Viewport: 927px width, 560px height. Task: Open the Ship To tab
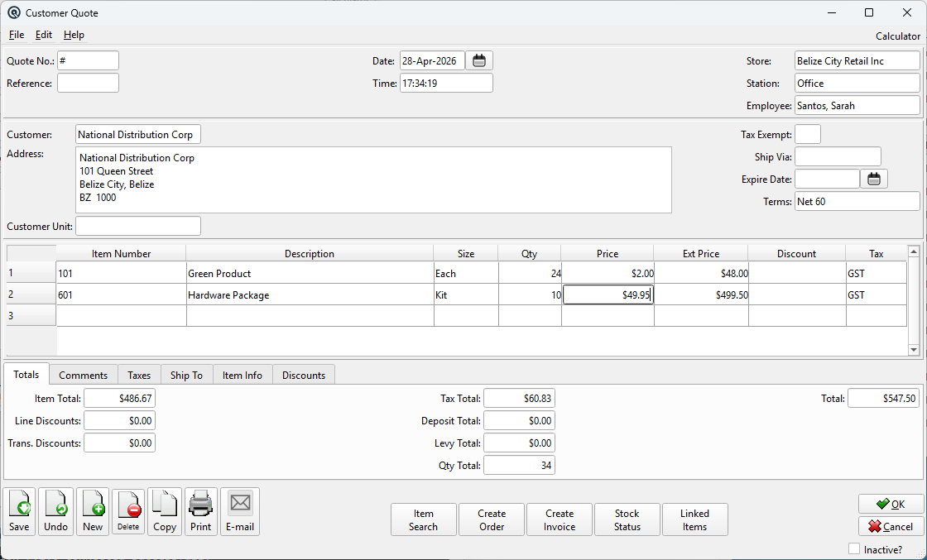pos(186,375)
